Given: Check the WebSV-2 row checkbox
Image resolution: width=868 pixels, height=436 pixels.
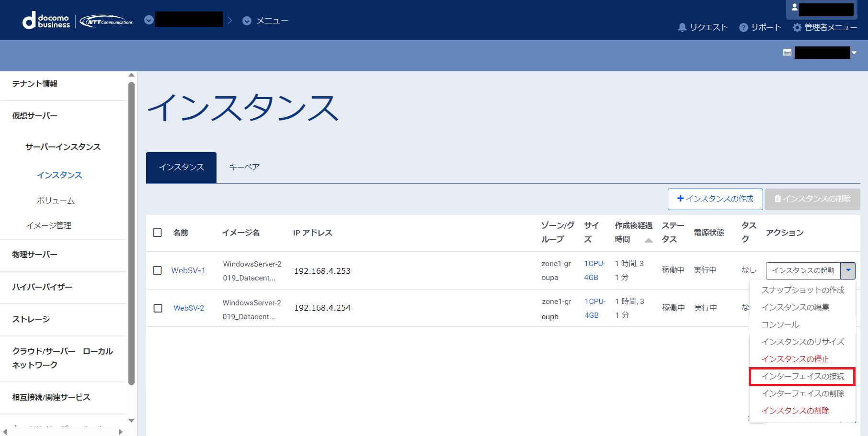Looking at the screenshot, I should tap(158, 308).
